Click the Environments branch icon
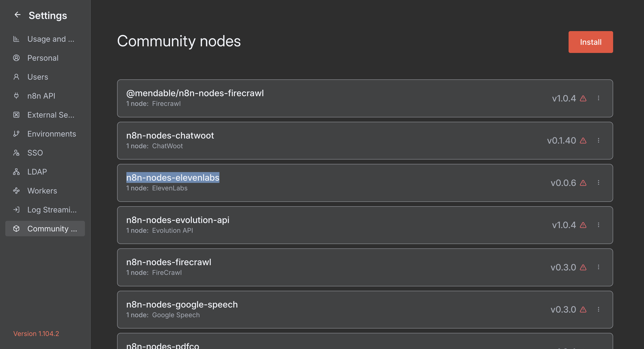This screenshot has height=349, width=644. click(x=16, y=134)
